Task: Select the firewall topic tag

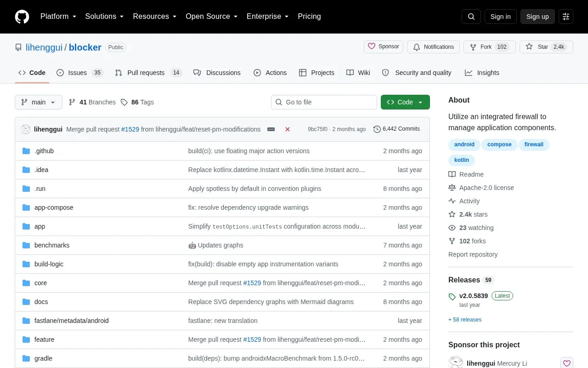Action: pos(534,144)
